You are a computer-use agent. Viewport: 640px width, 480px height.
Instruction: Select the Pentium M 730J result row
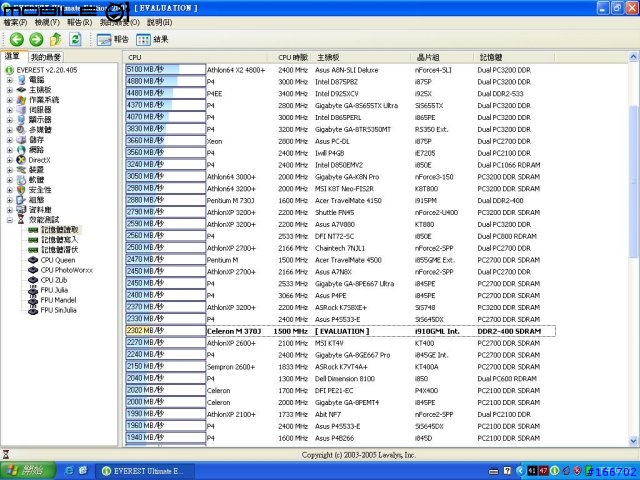pos(340,200)
